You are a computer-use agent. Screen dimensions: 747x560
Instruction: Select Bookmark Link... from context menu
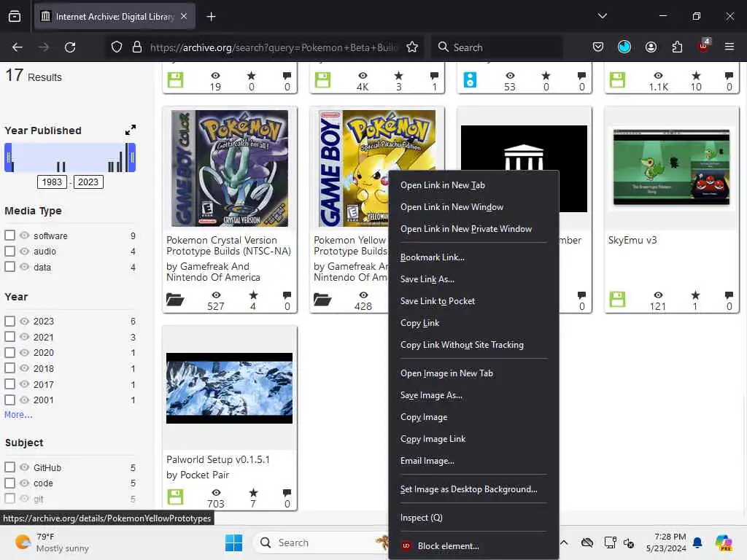(x=473, y=257)
